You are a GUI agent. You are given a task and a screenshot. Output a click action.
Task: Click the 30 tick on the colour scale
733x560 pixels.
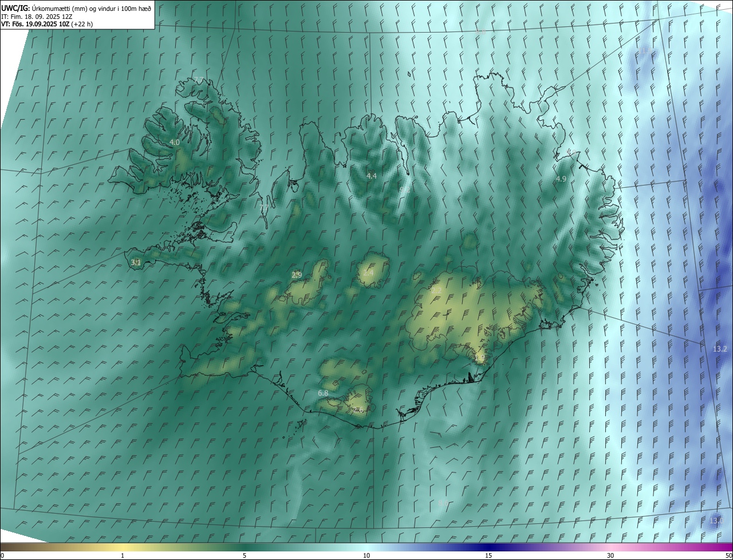(610, 555)
